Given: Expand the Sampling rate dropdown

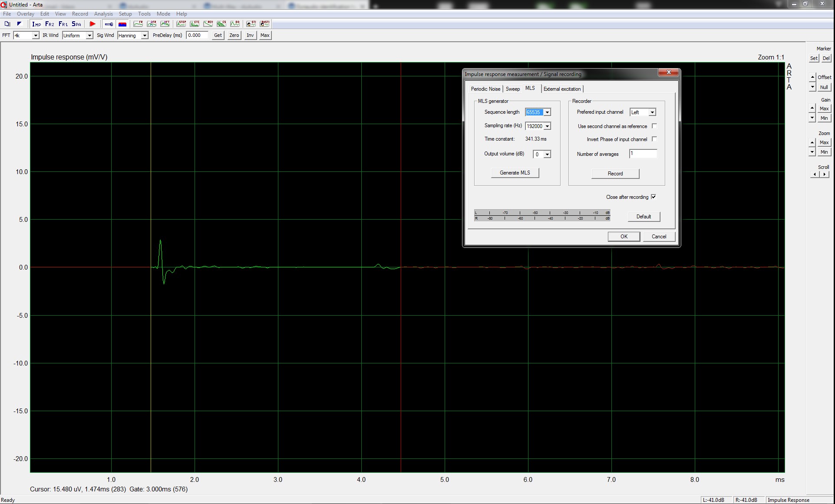Looking at the screenshot, I should coord(548,126).
